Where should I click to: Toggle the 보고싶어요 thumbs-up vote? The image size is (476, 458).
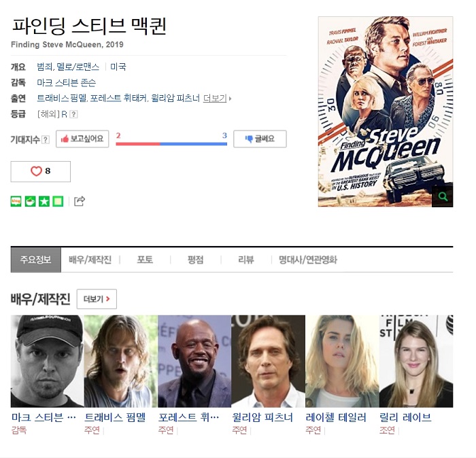82,139
